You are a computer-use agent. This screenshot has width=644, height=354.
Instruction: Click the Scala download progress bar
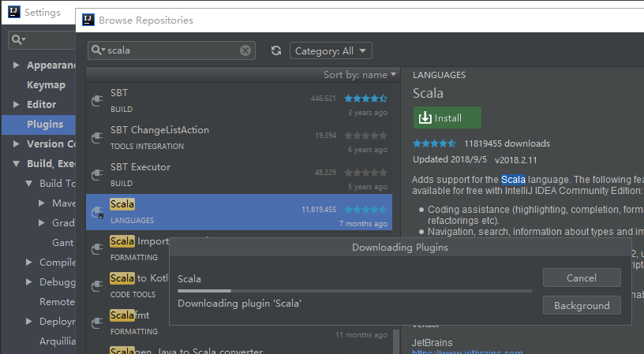pyautogui.click(x=355, y=291)
